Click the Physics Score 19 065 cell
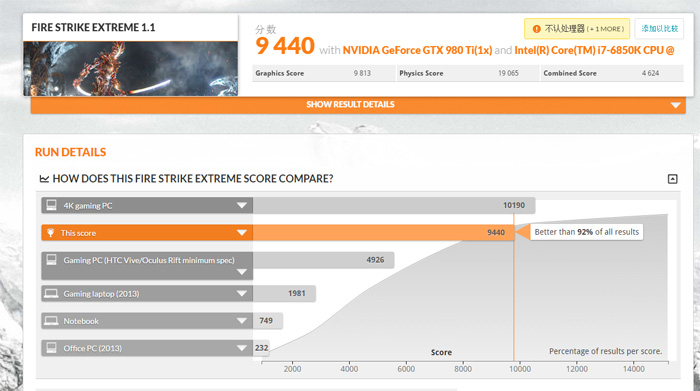 point(468,73)
